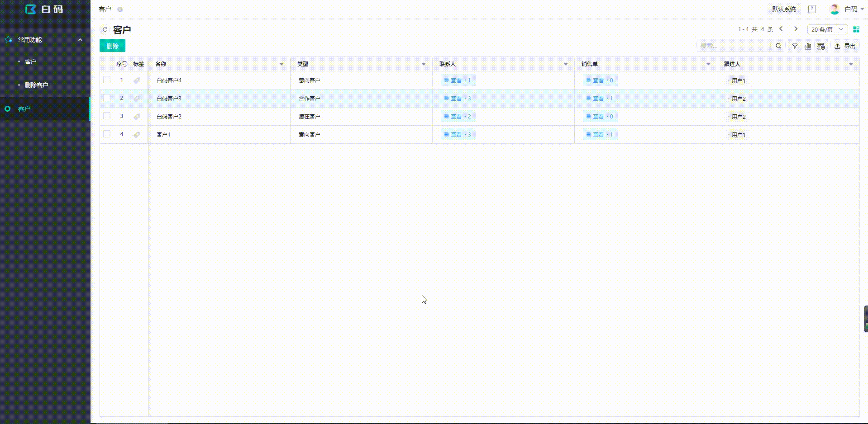The height and width of the screenshot is (424, 868).
Task: Click the 标签 column header
Action: 138,64
